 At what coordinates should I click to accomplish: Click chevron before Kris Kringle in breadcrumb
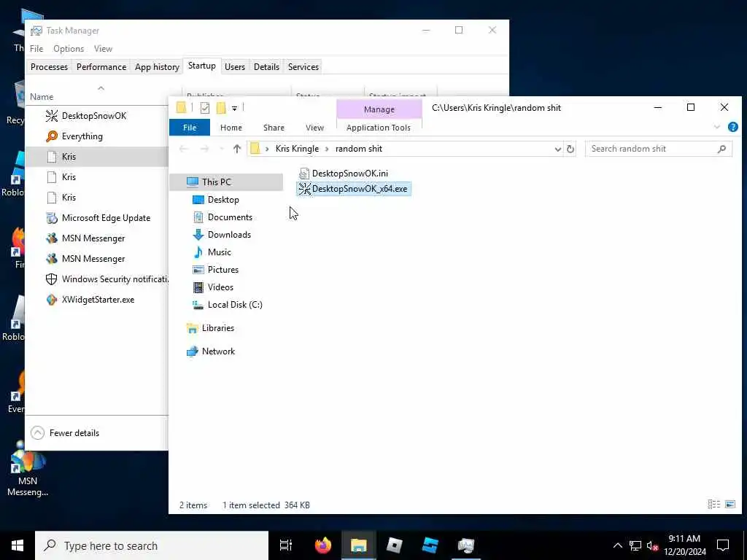point(267,149)
